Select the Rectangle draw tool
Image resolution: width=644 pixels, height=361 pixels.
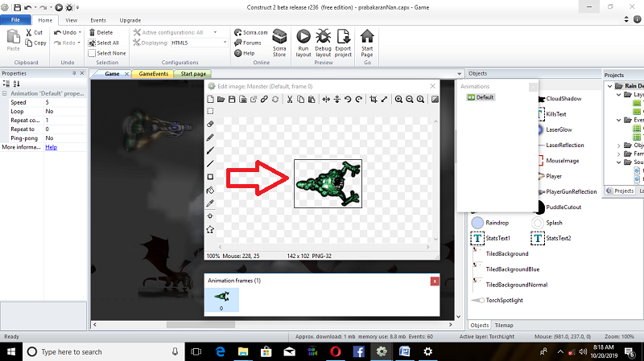pyautogui.click(x=210, y=177)
